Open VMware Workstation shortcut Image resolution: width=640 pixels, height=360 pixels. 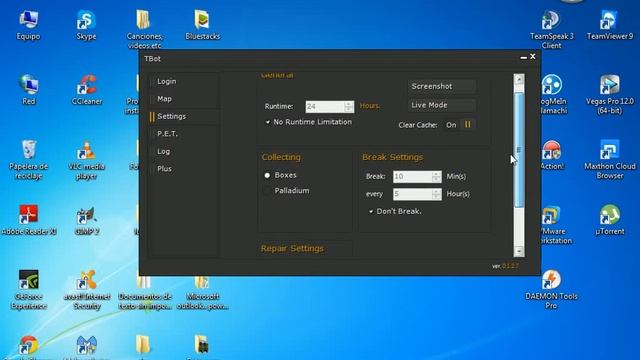point(554,224)
